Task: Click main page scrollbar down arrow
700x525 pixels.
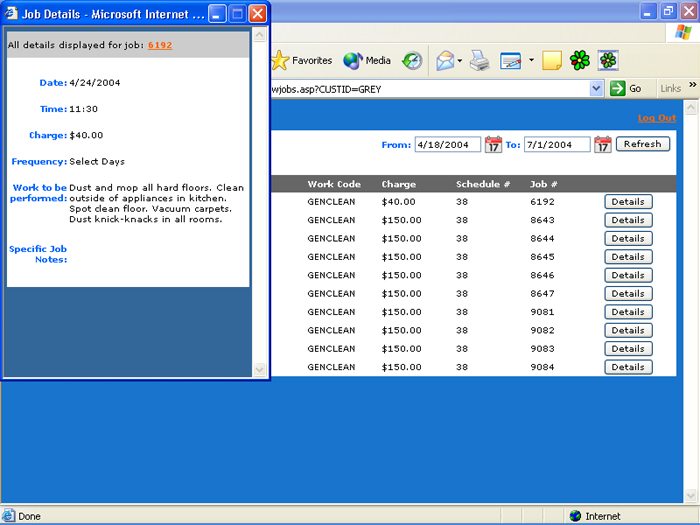Action: (691, 496)
